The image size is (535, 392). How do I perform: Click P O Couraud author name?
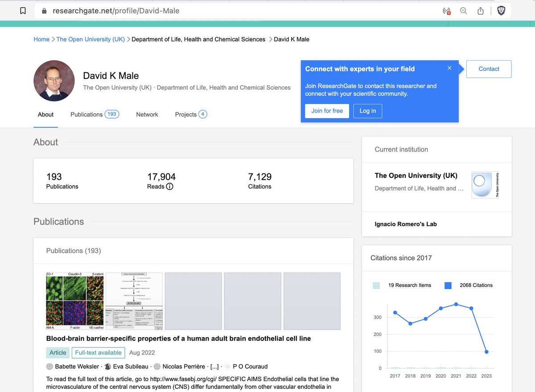[x=250, y=367]
